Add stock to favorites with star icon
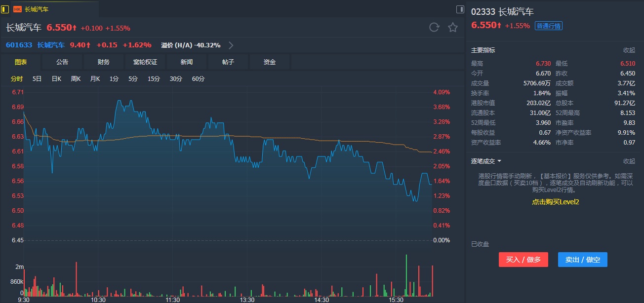Viewport: 644px width, 303px height. 453,27
